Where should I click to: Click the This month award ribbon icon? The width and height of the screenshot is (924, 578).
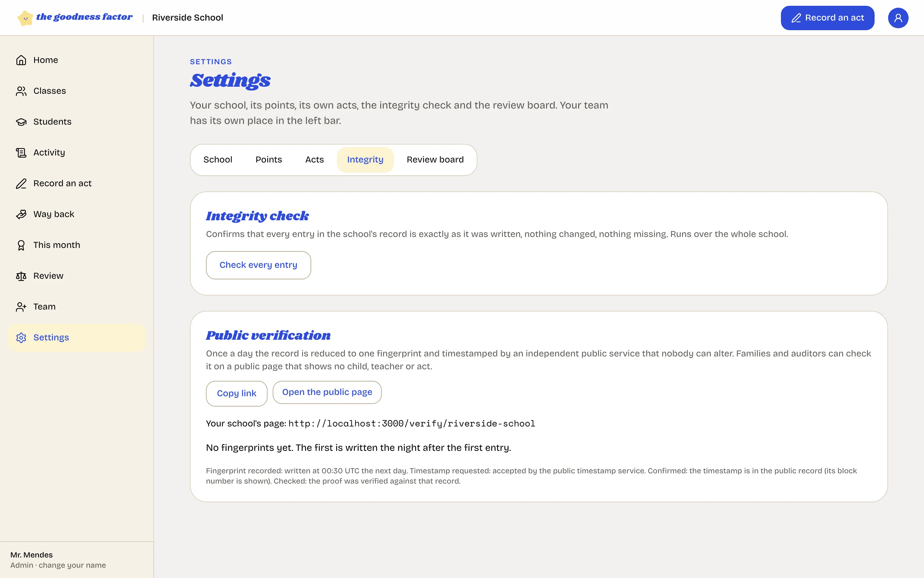click(x=21, y=245)
